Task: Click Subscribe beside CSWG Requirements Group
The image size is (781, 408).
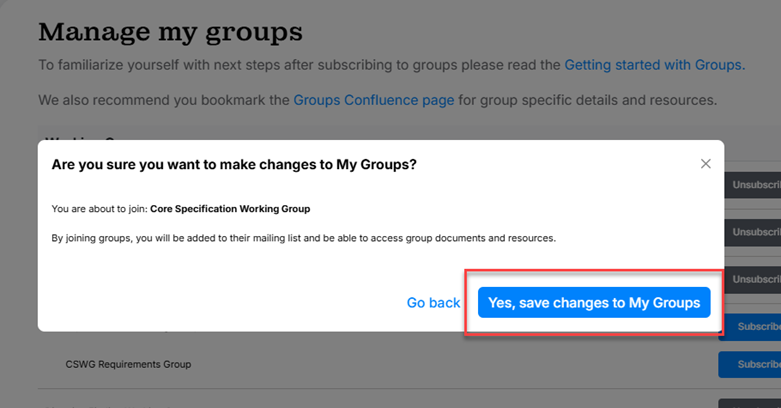Action: coord(752,365)
